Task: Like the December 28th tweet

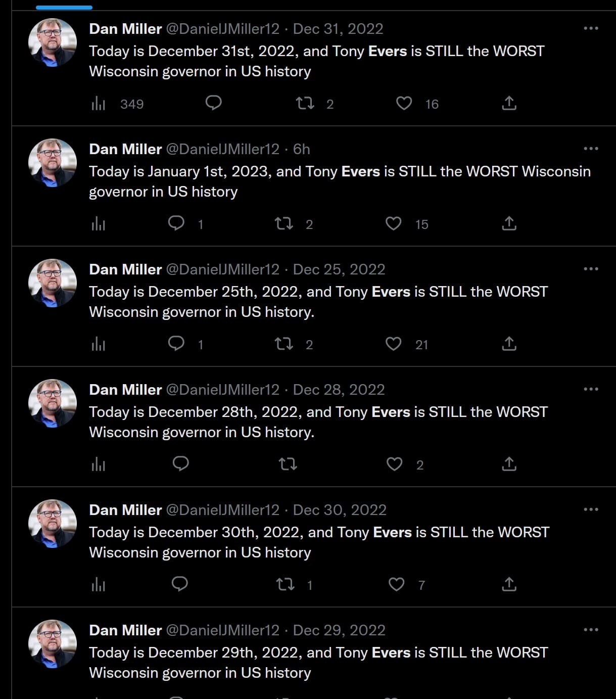Action: 394,464
